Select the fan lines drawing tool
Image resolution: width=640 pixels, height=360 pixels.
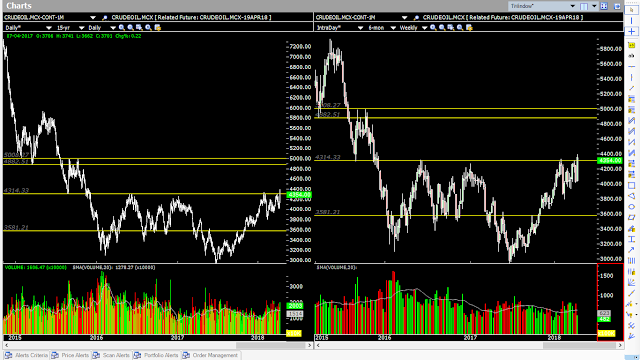pos(631,282)
